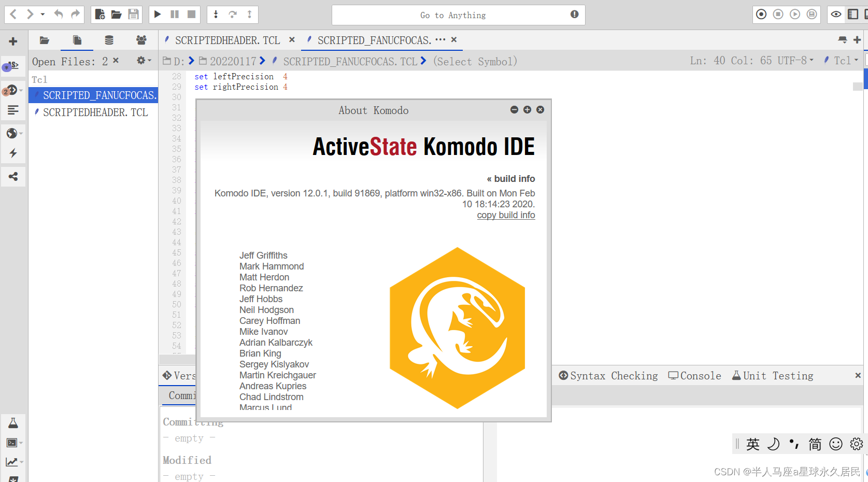Click the debugger Step In icon
This screenshot has height=482, width=868.
coord(216,15)
